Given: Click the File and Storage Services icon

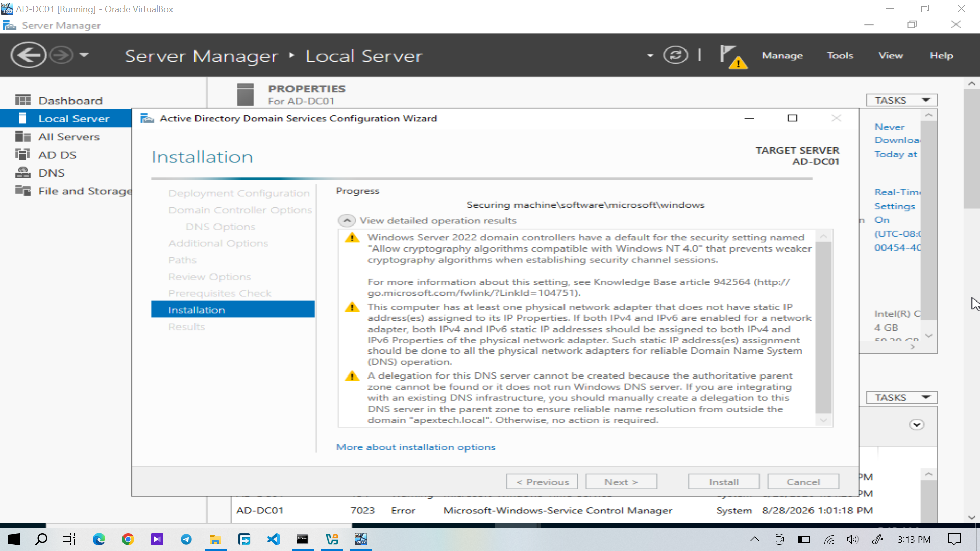Looking at the screenshot, I should click(22, 191).
